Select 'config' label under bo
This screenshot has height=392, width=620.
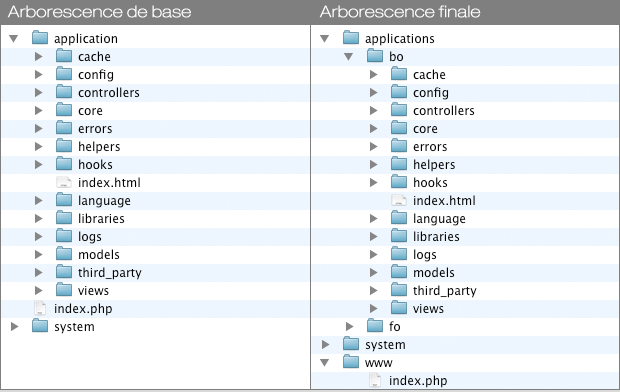431,93
